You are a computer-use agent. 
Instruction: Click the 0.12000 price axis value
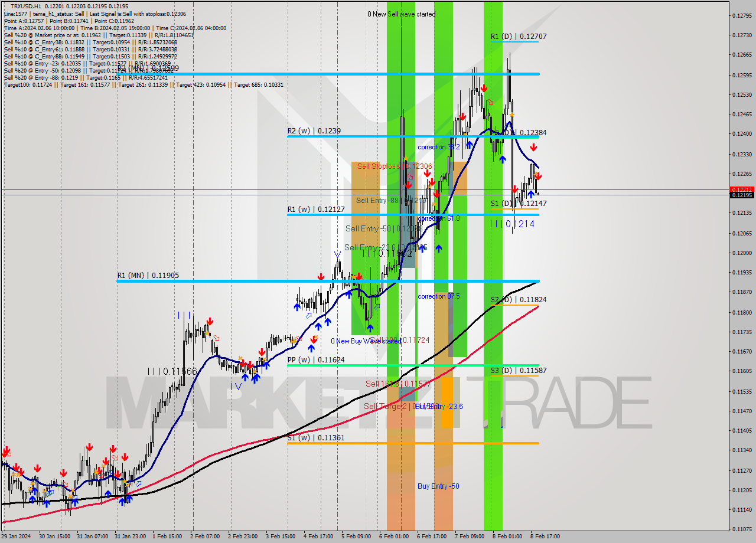pyautogui.click(x=742, y=253)
